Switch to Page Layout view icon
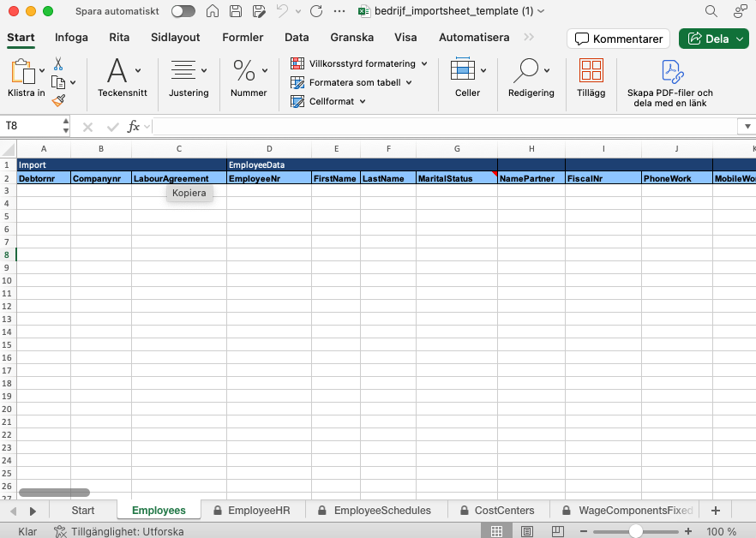Image resolution: width=756 pixels, height=538 pixels. click(x=527, y=531)
